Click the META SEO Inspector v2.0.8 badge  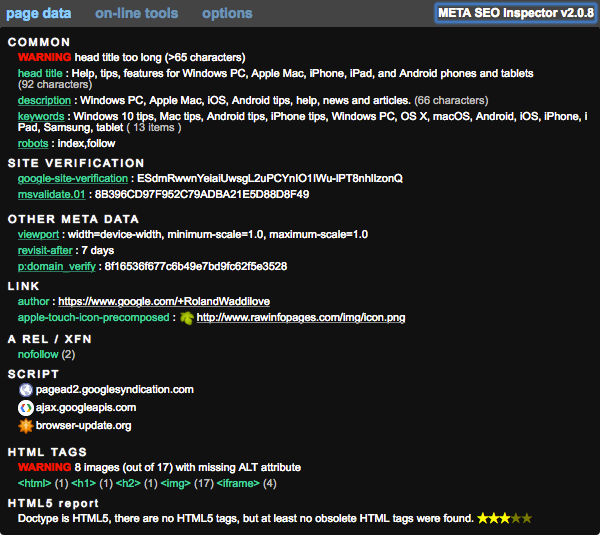(516, 13)
